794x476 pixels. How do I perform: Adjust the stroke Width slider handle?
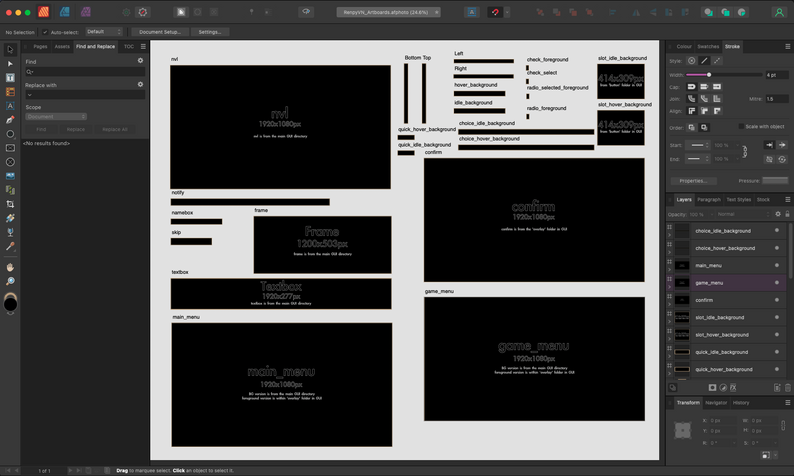[x=709, y=74]
